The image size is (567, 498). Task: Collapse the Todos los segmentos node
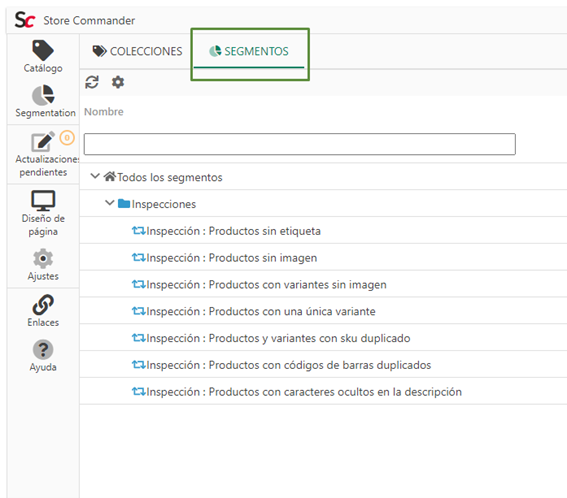95,176
